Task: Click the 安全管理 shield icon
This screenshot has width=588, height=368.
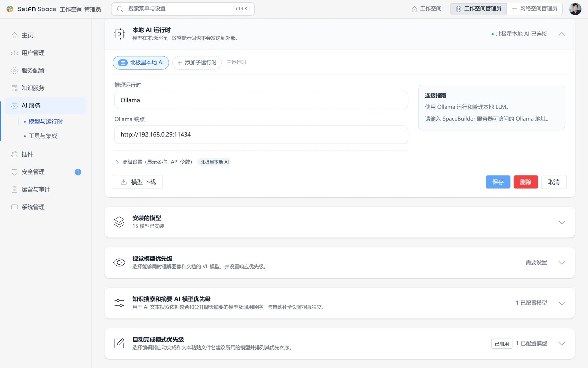Action: [x=14, y=172]
